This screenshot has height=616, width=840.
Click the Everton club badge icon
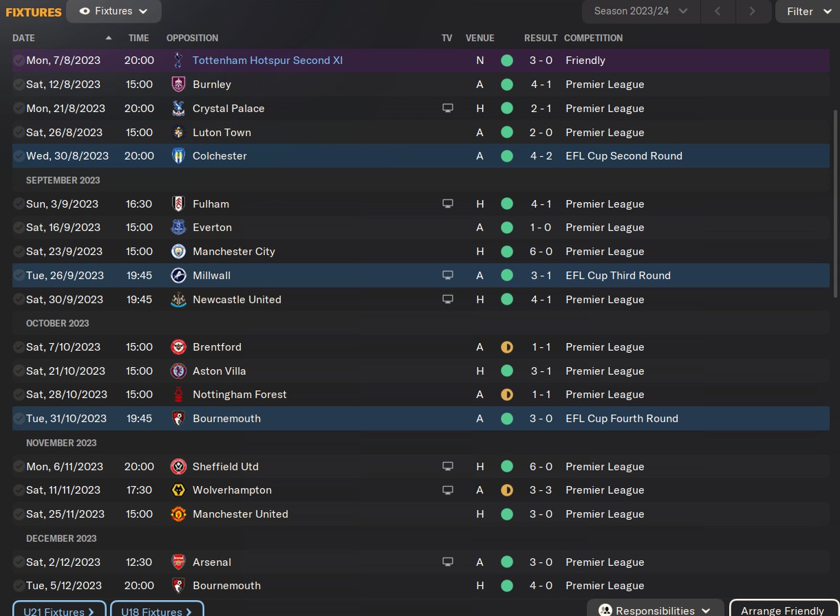click(178, 228)
